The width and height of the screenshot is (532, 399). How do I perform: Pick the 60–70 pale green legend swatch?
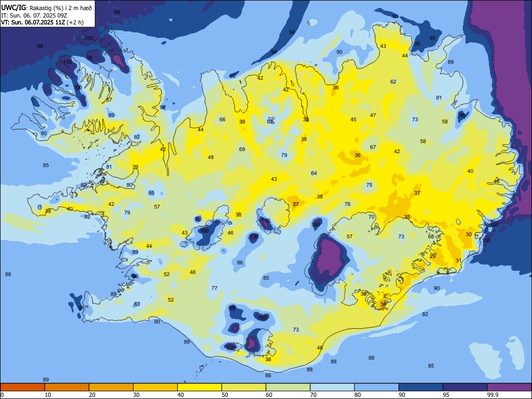[288, 387]
